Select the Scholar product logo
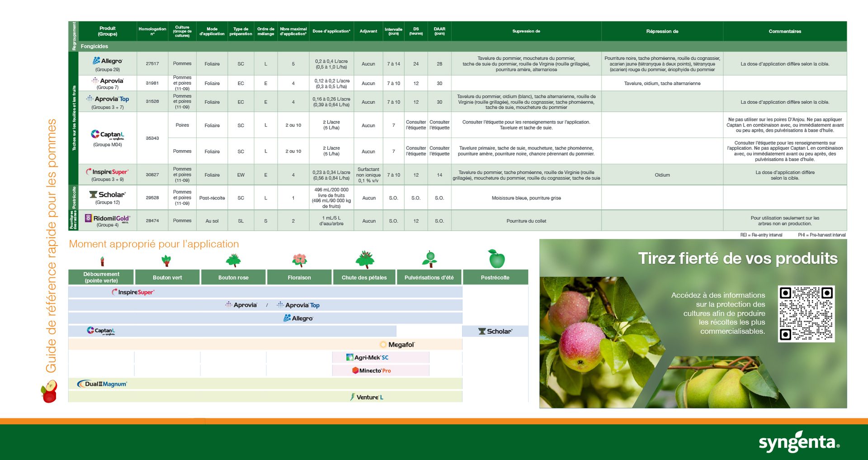868x460 pixels. pyautogui.click(x=108, y=194)
